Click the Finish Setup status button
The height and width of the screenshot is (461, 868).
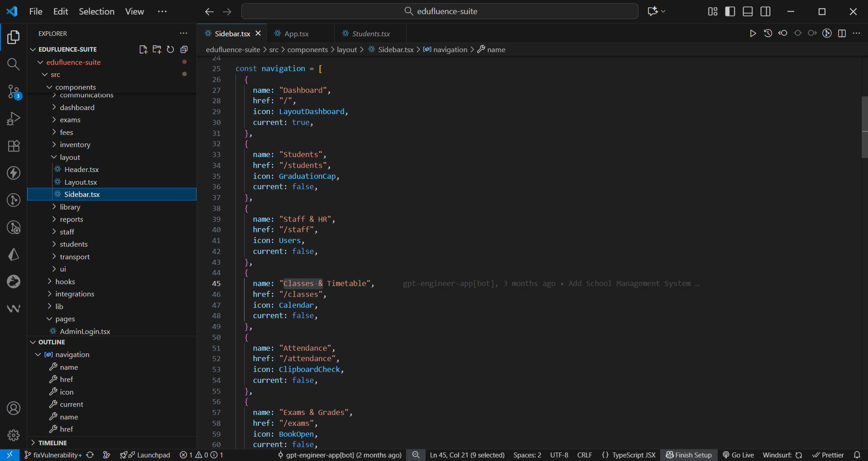pos(689,455)
